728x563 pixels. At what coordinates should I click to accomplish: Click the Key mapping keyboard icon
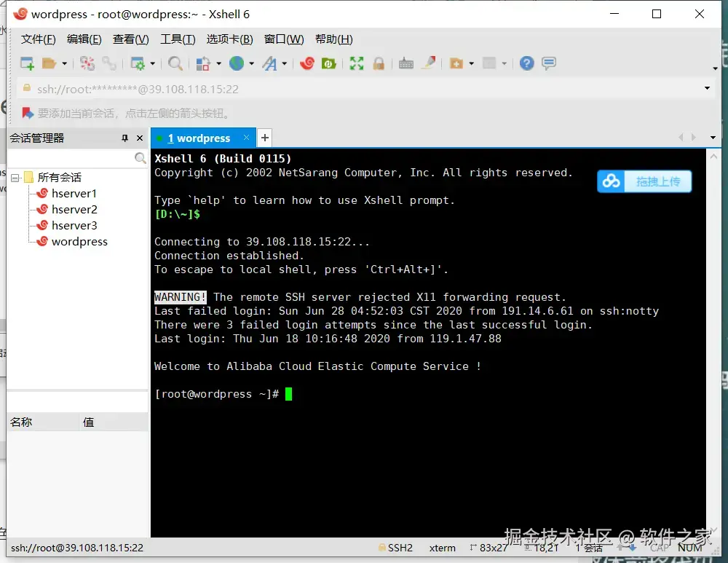coord(405,63)
